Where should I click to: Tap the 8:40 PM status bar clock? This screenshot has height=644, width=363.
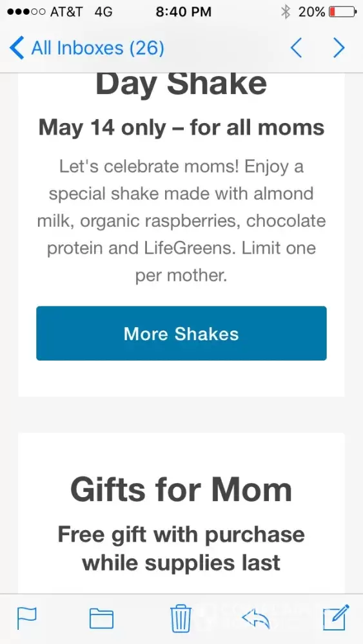(x=183, y=12)
